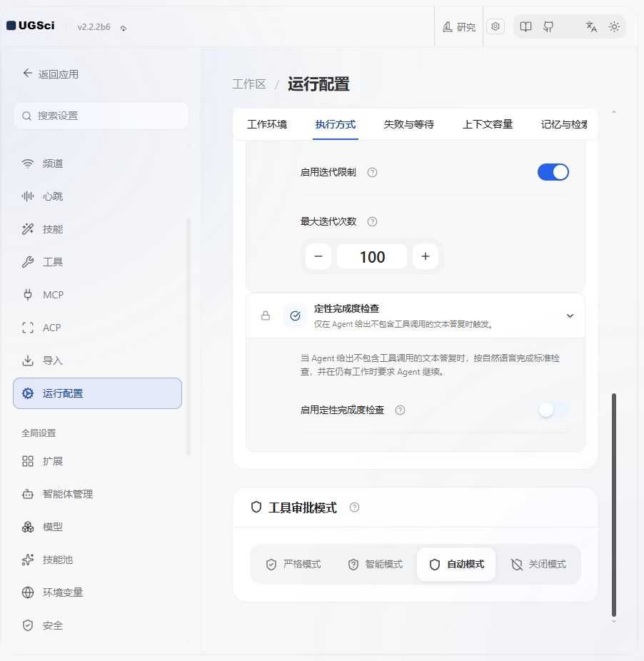This screenshot has height=661, width=644.
Task: Open 技能池 in sidebar
Action: [x=98, y=560]
